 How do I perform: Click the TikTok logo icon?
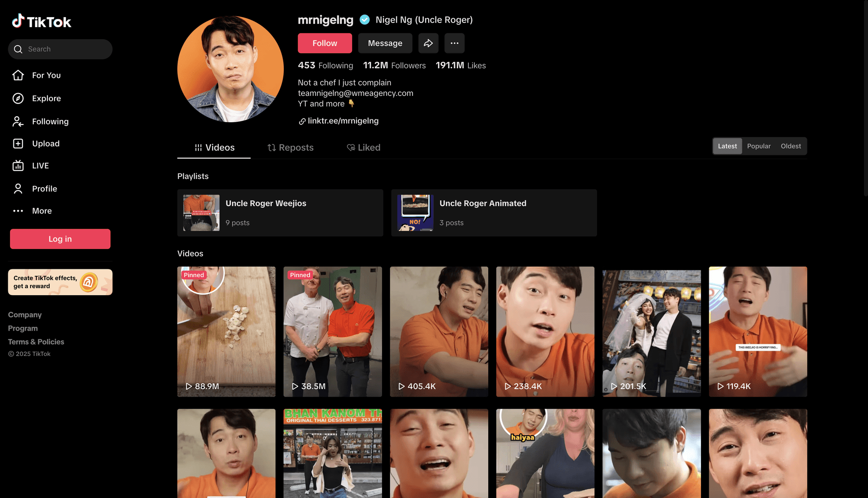pos(18,21)
